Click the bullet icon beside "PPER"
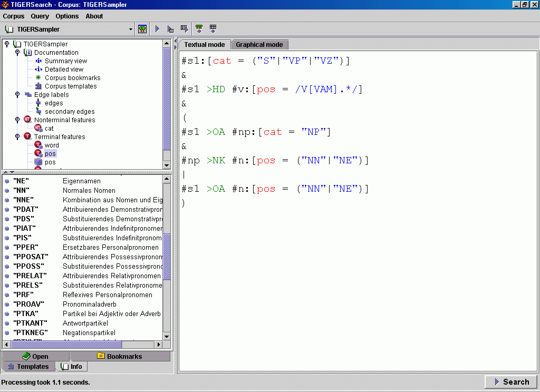540x392 pixels. point(6,247)
